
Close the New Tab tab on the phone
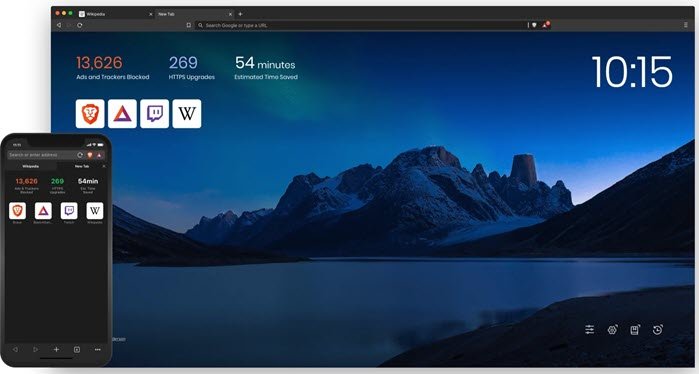coord(104,166)
